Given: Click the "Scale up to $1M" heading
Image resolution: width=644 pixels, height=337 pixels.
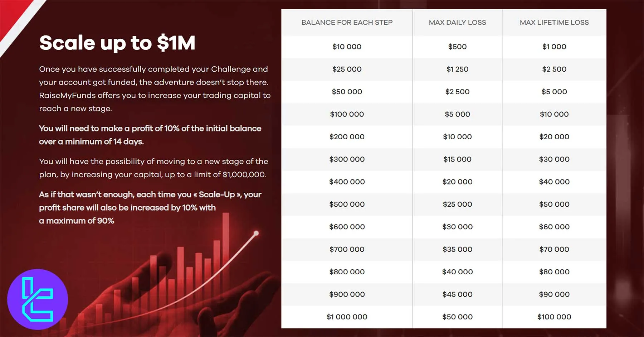Looking at the screenshot, I should (x=117, y=43).
